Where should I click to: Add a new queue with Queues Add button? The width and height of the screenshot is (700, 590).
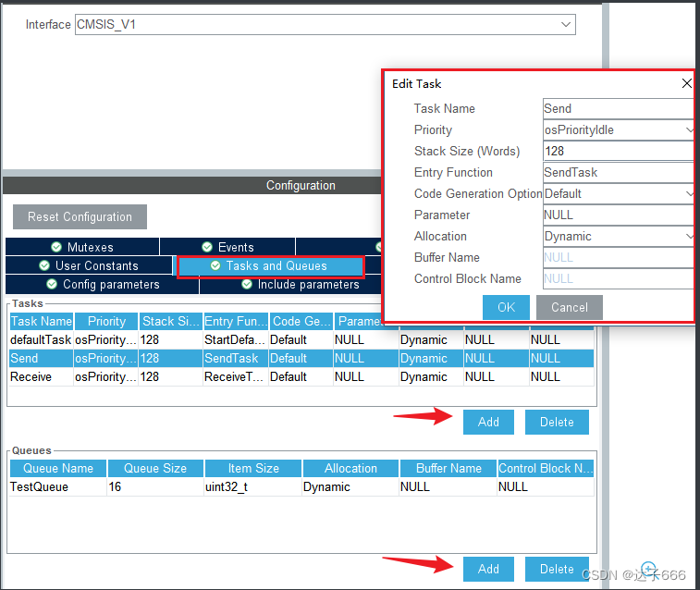coord(488,569)
